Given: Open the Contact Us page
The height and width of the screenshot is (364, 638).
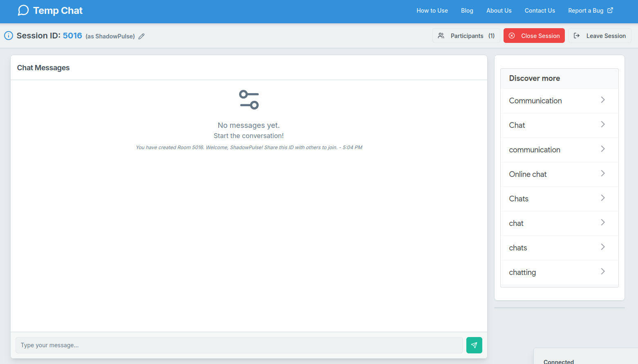Looking at the screenshot, I should tap(540, 11).
